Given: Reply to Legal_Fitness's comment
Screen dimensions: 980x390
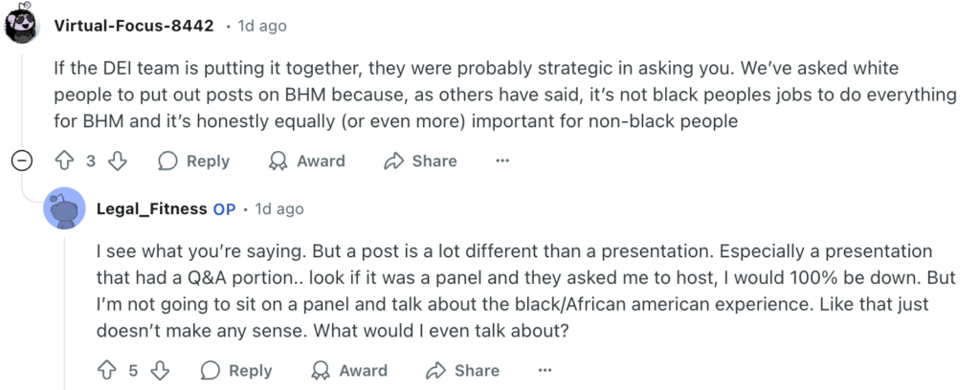Looking at the screenshot, I should tap(236, 370).
